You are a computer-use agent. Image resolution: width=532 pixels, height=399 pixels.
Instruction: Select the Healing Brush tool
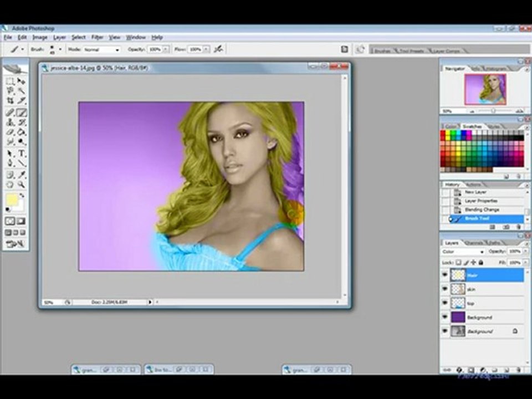(10, 112)
